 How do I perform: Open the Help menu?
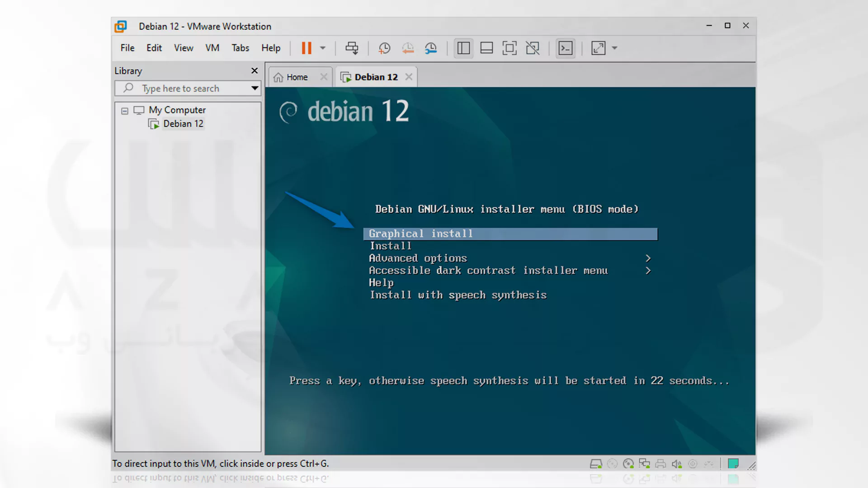coord(271,48)
